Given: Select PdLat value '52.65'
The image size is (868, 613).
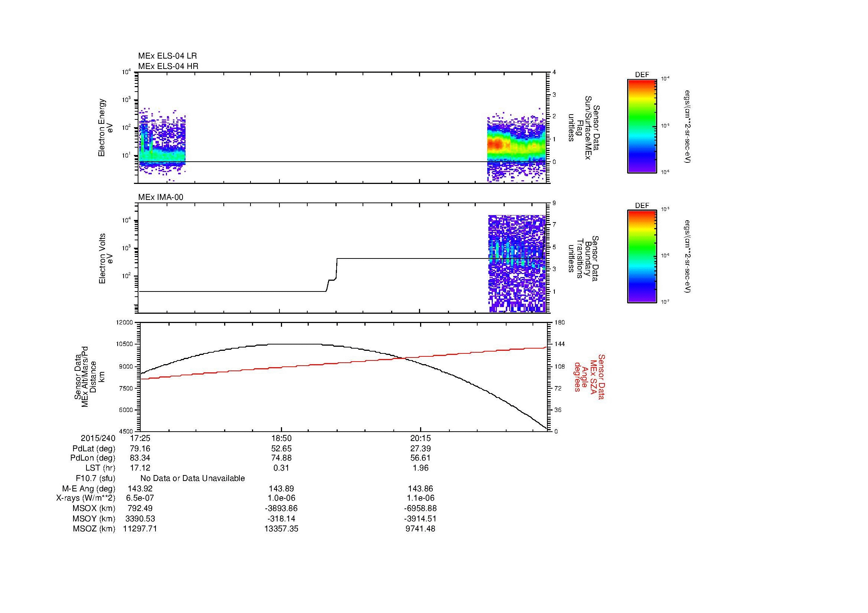Looking at the screenshot, I should [x=281, y=449].
